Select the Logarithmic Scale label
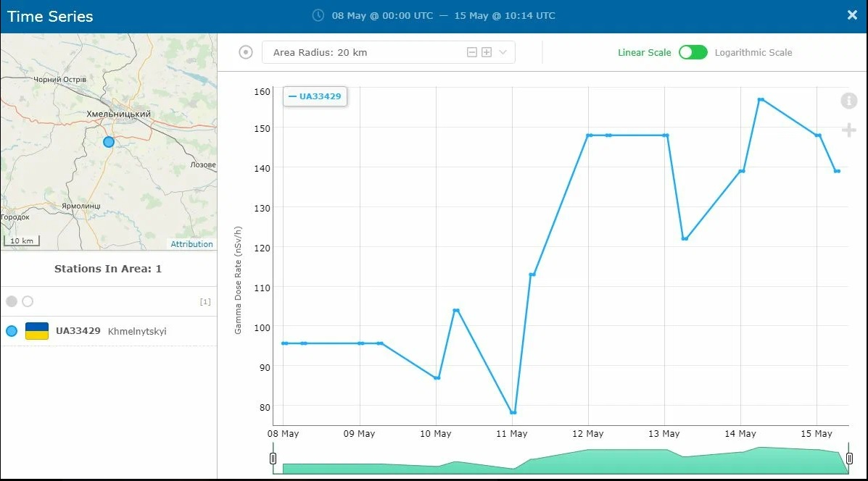868x481 pixels. (753, 53)
